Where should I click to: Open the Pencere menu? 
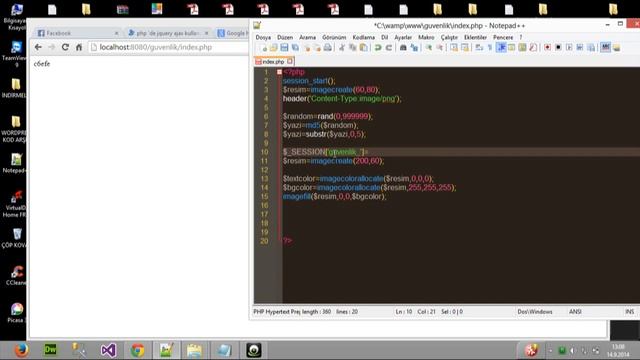[x=503, y=37]
